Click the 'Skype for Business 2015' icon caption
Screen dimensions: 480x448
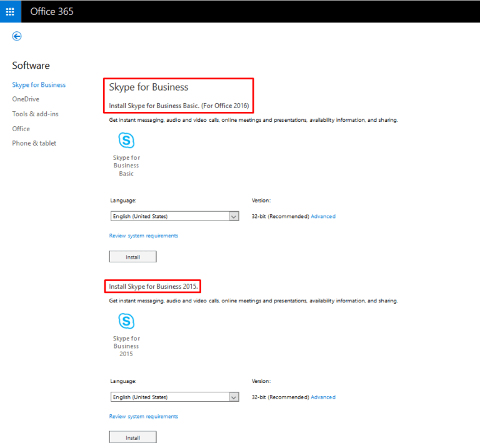coord(126,346)
